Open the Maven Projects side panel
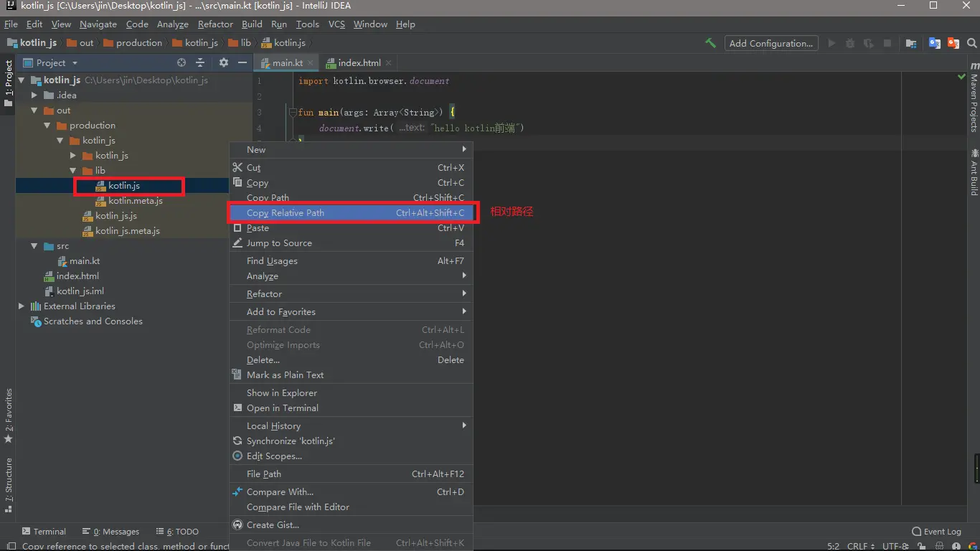 [x=974, y=98]
